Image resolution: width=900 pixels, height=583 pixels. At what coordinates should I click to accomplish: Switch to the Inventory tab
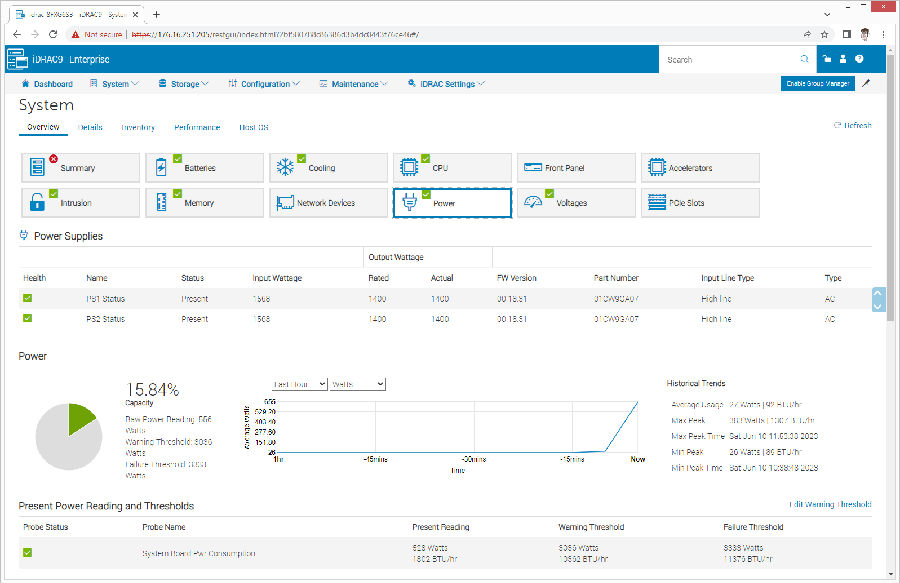pyautogui.click(x=138, y=127)
